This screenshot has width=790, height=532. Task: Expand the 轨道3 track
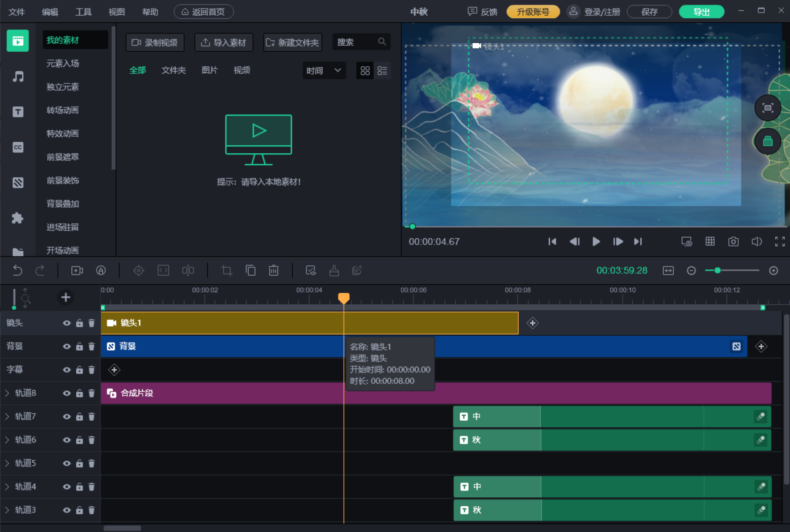[7, 510]
